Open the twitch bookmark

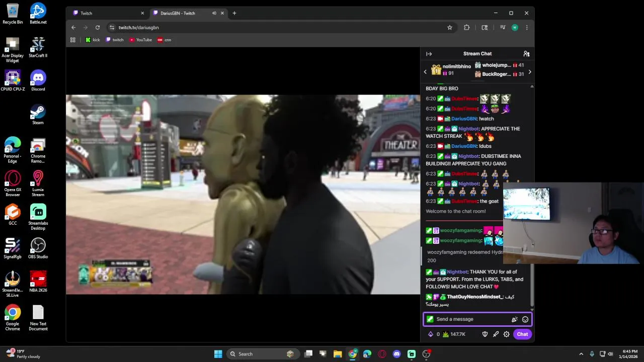pyautogui.click(x=115, y=40)
